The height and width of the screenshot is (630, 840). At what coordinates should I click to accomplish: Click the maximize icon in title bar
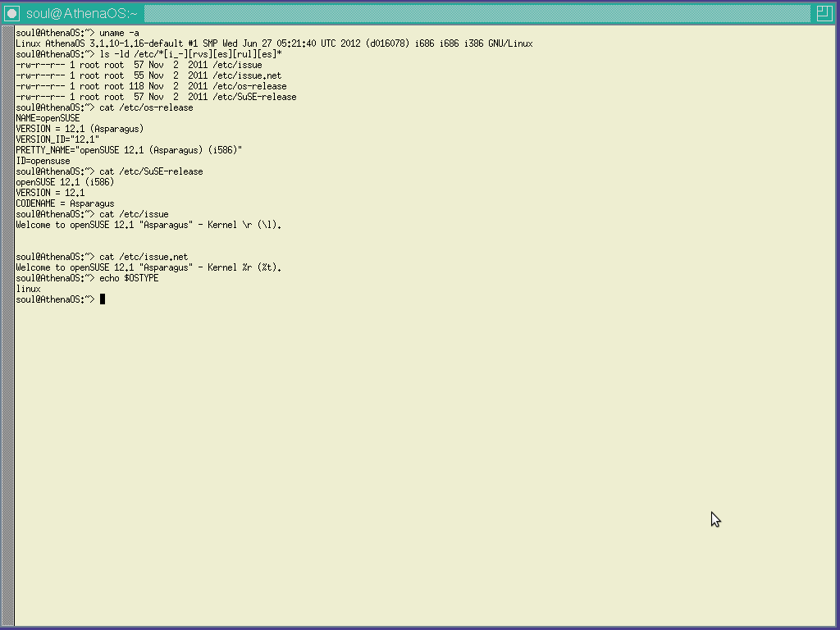pos(824,13)
